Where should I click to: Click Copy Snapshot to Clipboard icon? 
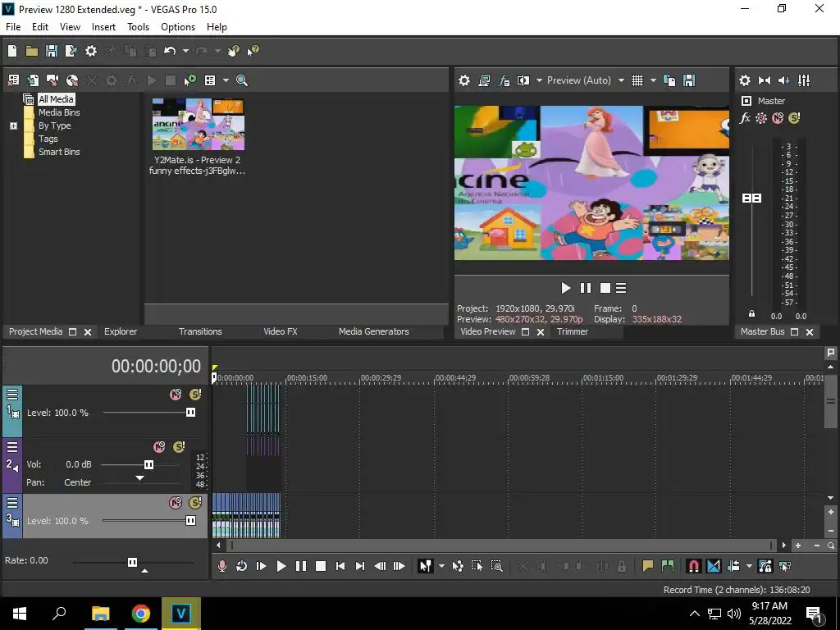pyautogui.click(x=669, y=80)
